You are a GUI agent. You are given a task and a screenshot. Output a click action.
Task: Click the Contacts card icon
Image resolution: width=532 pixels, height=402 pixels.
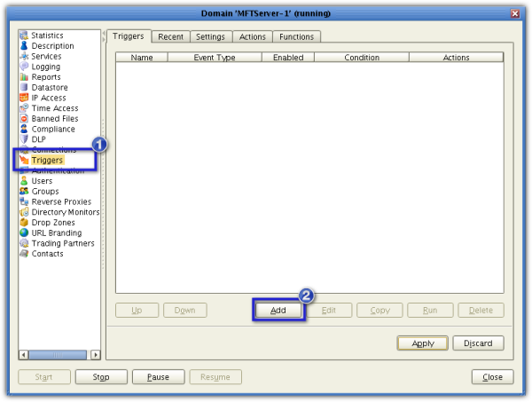pyautogui.click(x=24, y=254)
